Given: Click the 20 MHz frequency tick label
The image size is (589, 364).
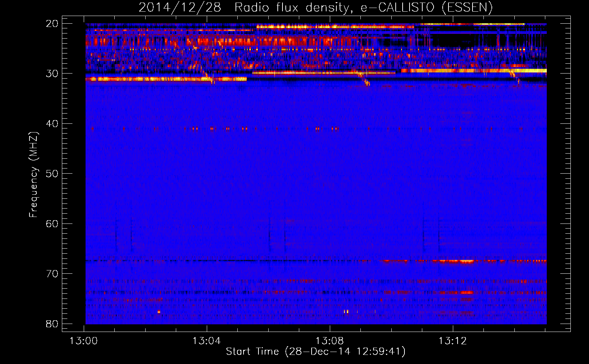Looking at the screenshot, I should pos(52,24).
